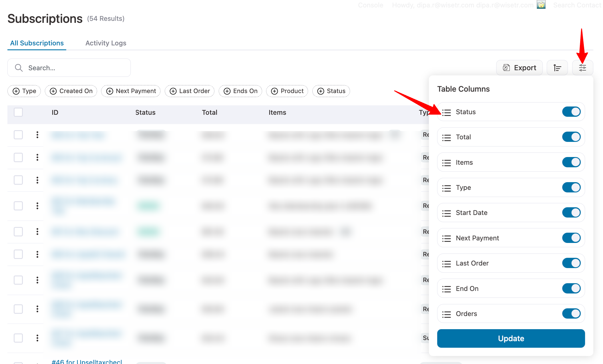Expand the Created On filter
The width and height of the screenshot is (603, 364).
pos(71,91)
